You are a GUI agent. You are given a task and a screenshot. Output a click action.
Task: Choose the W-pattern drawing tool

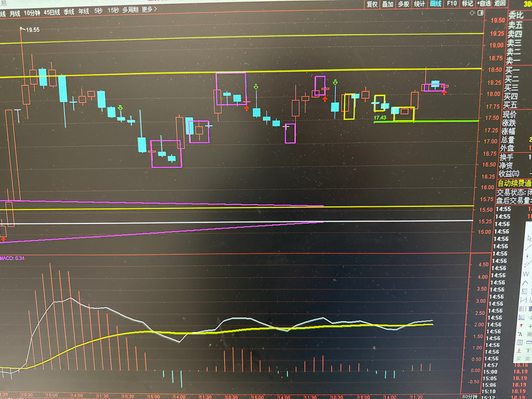526,274
